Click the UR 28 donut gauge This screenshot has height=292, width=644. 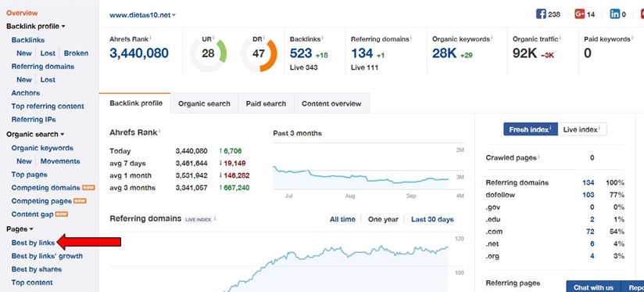(x=208, y=54)
